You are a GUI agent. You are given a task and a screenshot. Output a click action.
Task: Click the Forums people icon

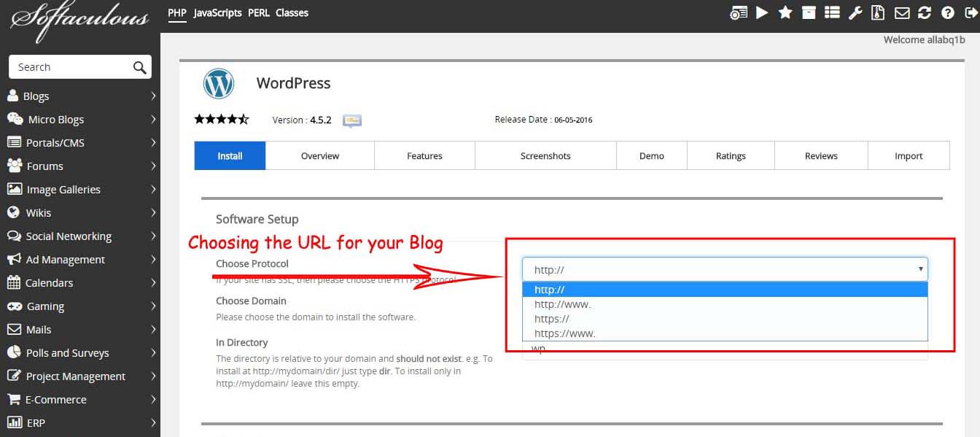click(x=14, y=166)
